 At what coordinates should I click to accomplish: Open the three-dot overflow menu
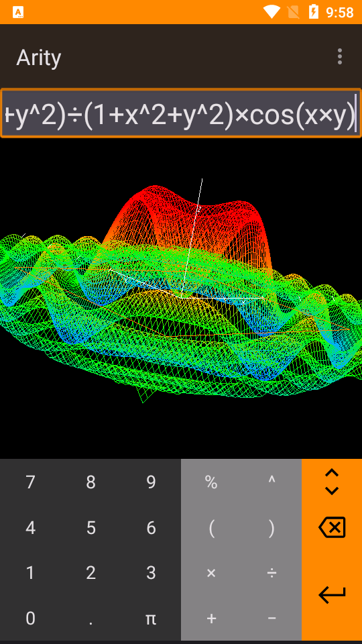point(339,56)
